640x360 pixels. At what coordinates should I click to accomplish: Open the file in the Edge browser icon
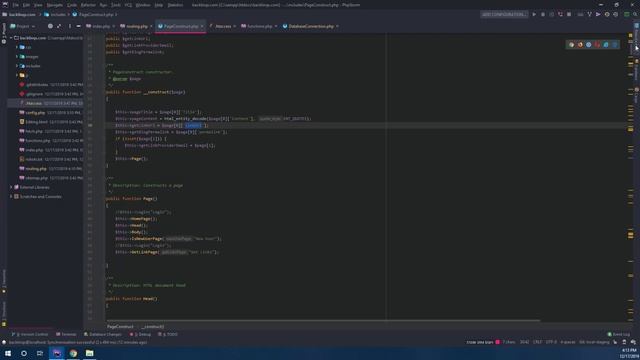tap(614, 44)
